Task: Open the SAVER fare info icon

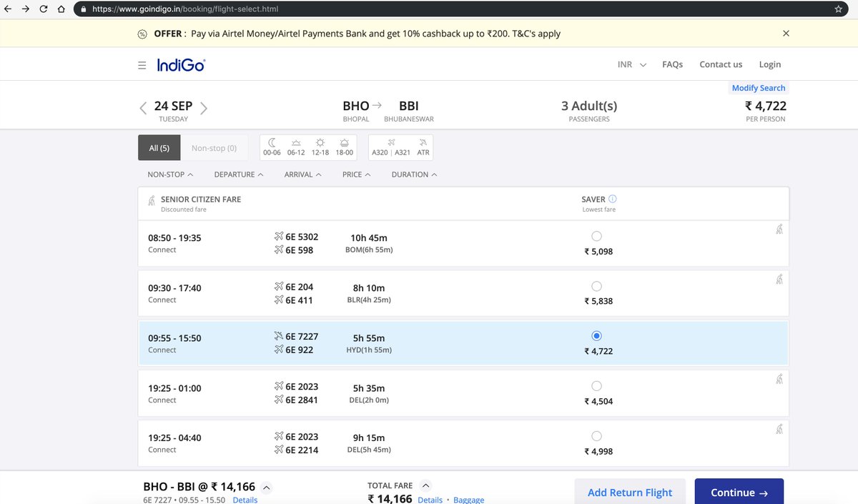Action: point(613,199)
